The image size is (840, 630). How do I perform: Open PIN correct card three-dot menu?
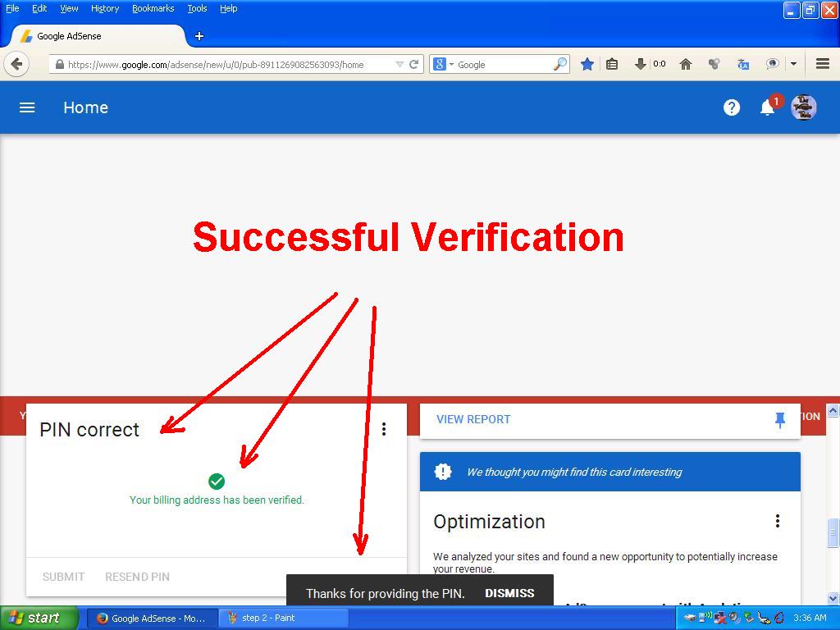click(x=384, y=428)
